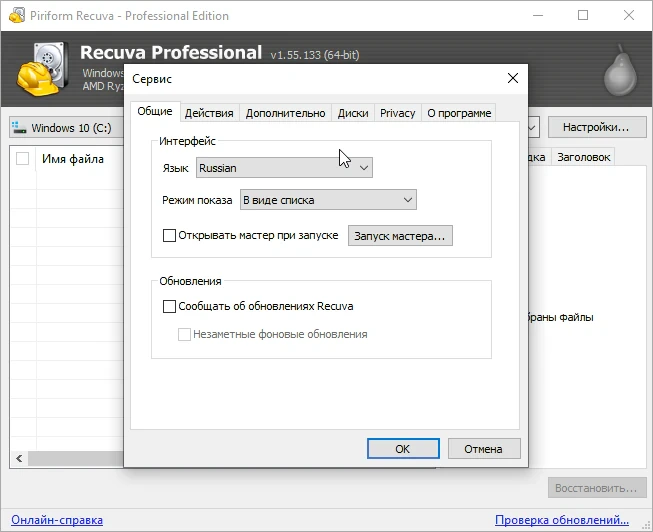
Task: Enable Открывать мастер при запуске checkbox
Action: click(x=169, y=235)
